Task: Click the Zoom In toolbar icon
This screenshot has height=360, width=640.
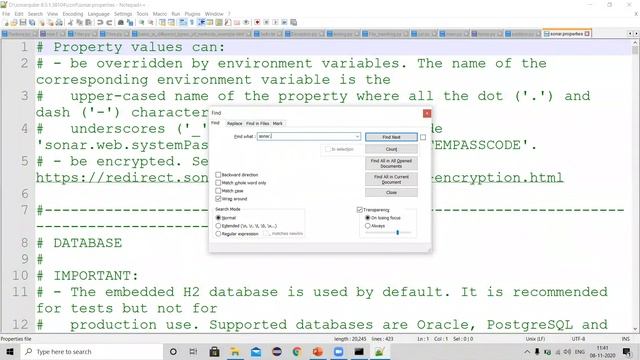Action: click(142, 22)
